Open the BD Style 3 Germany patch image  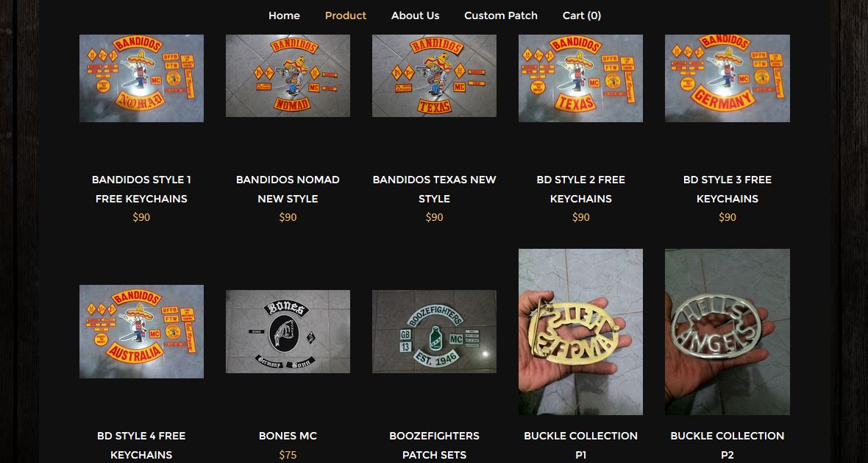[x=728, y=78]
